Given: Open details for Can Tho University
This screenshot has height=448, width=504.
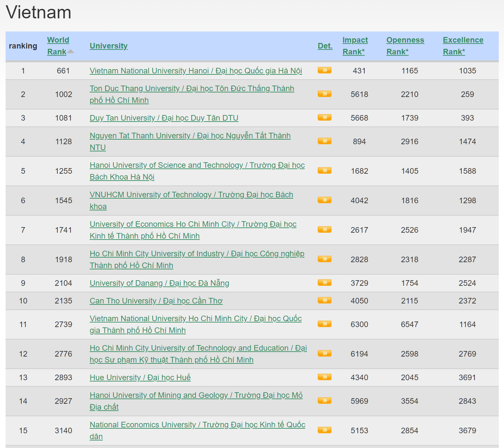Looking at the screenshot, I should pos(156,301).
